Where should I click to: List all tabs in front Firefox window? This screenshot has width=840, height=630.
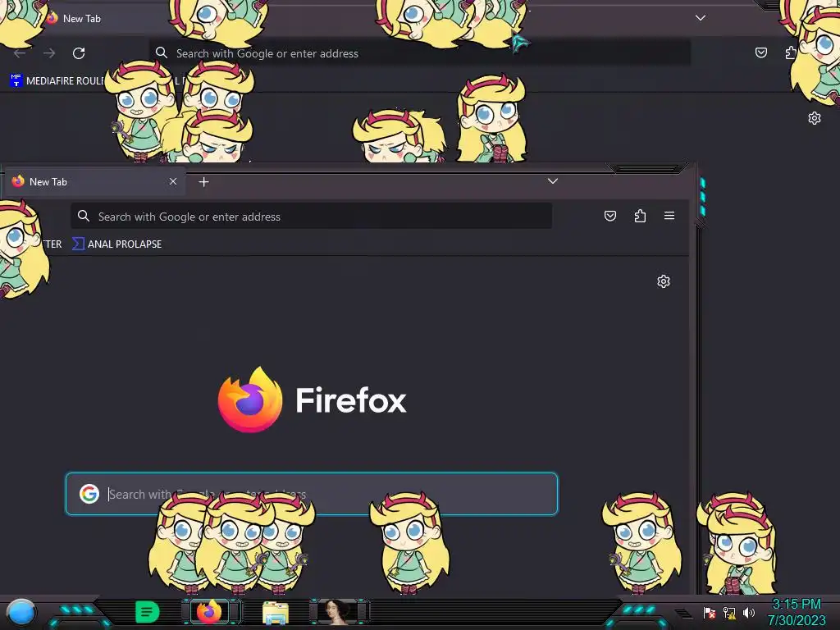[x=553, y=181]
